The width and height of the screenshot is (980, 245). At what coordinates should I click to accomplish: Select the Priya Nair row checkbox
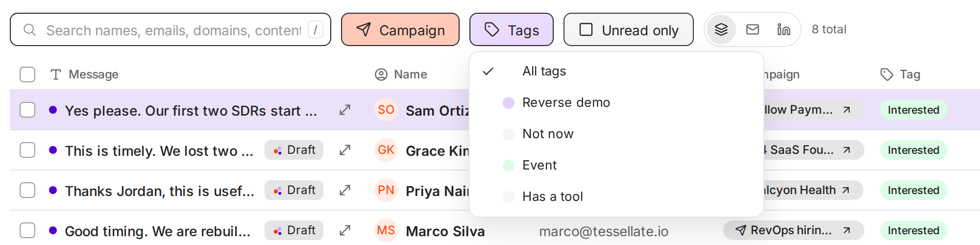click(27, 190)
